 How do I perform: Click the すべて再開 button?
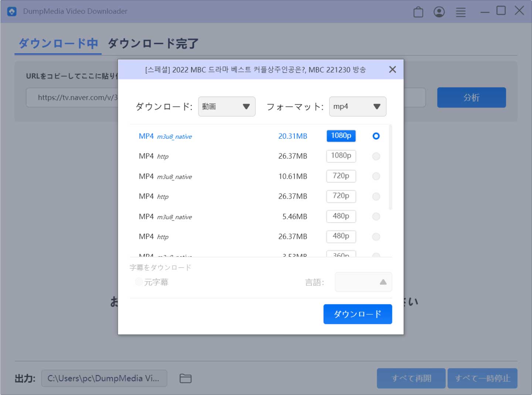tap(411, 378)
